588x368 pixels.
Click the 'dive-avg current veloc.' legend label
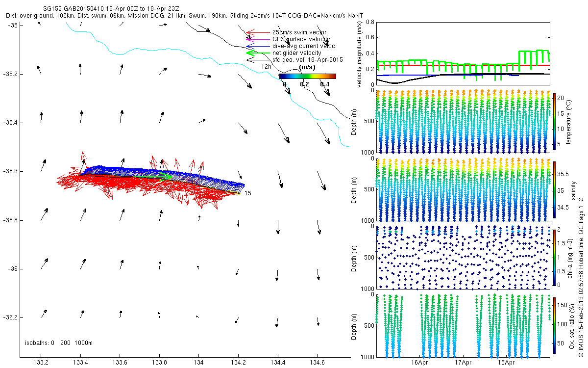[x=304, y=46]
